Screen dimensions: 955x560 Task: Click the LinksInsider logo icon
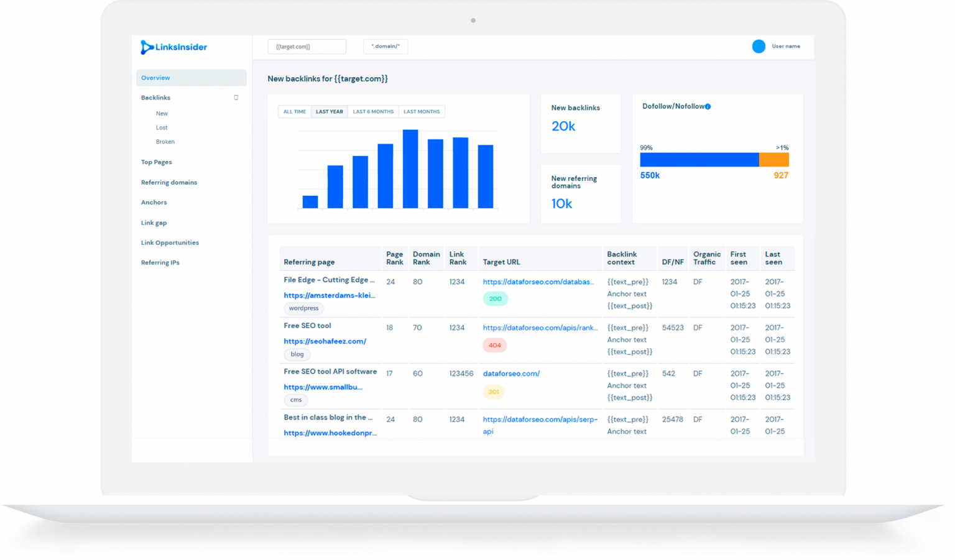pos(147,47)
